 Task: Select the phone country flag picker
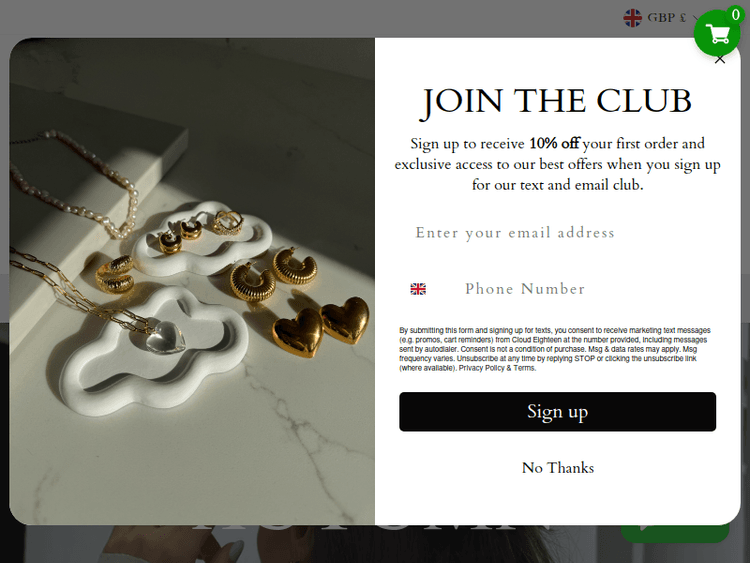tap(418, 289)
